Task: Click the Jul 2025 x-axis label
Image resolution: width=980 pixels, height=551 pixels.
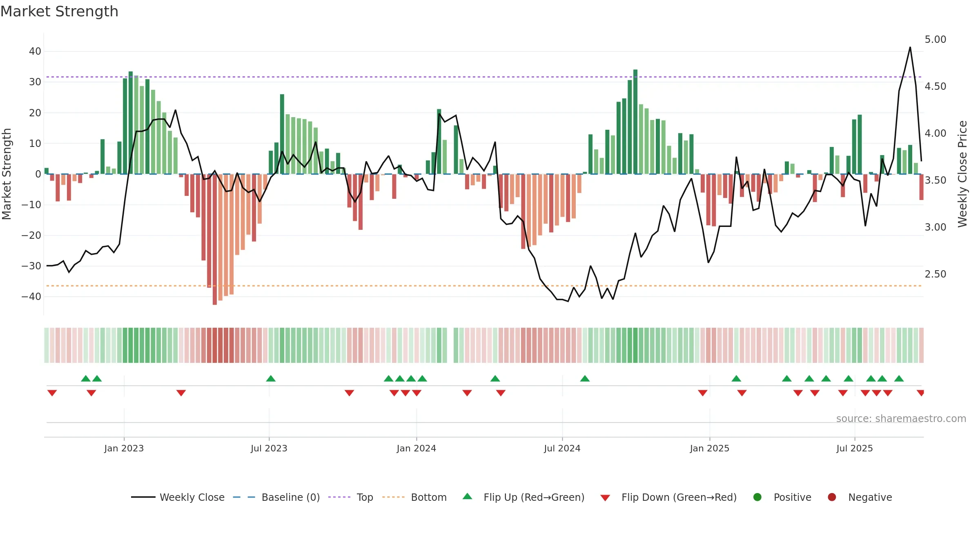Action: click(x=855, y=448)
